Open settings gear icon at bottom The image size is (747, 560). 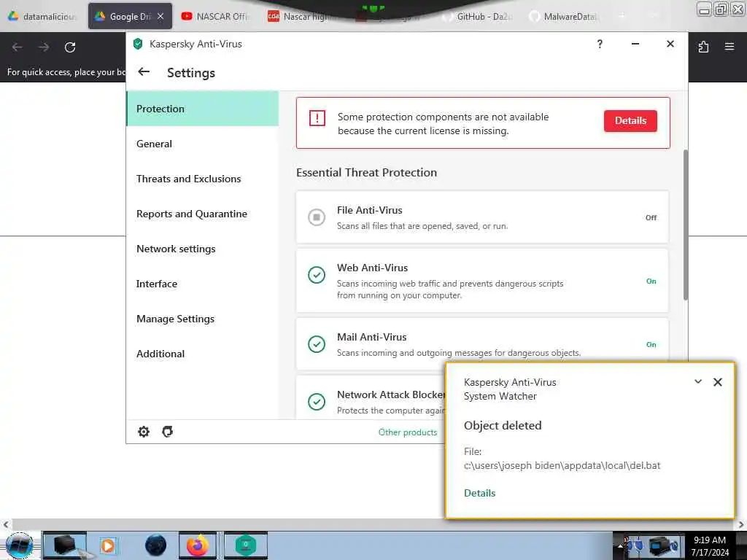click(144, 432)
